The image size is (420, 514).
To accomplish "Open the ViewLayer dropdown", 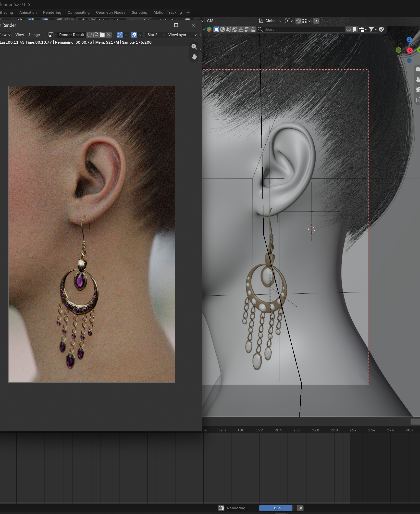I will click(x=182, y=35).
